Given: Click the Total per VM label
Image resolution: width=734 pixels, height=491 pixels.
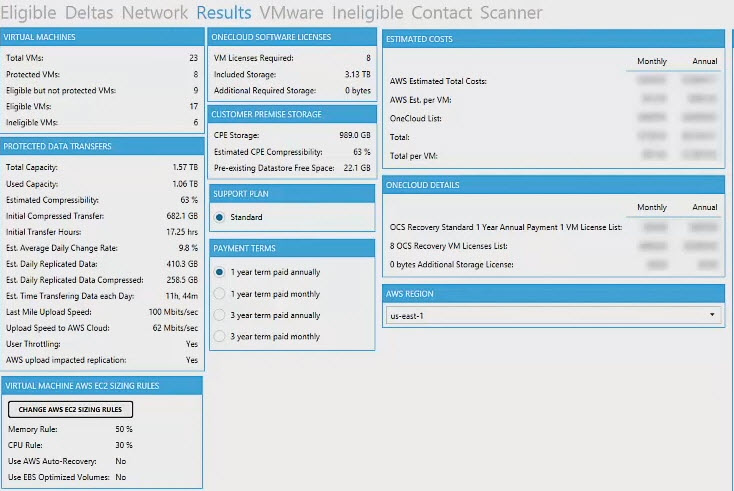Looking at the screenshot, I should [x=413, y=156].
